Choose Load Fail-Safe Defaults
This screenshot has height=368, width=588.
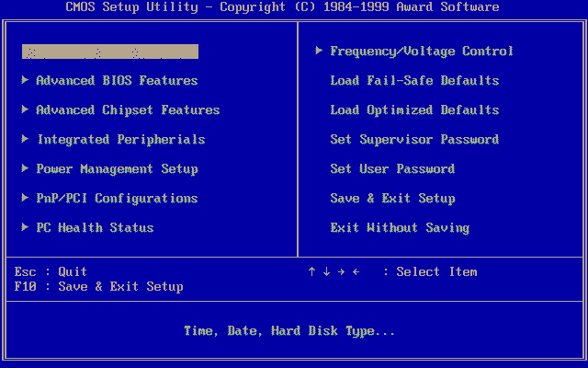(x=414, y=81)
